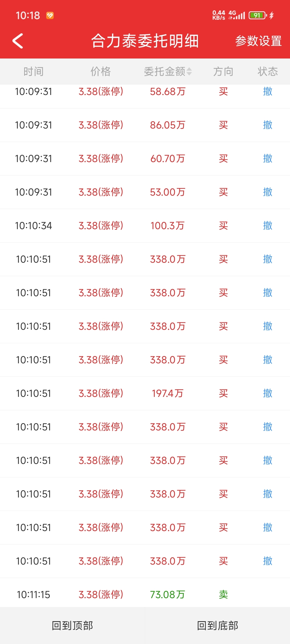Tap the 方向 column header
The width and height of the screenshot is (290, 644).
click(223, 71)
